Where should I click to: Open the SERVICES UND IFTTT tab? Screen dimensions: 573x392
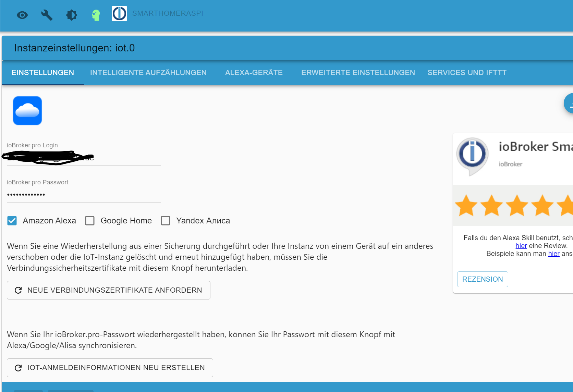click(x=467, y=73)
